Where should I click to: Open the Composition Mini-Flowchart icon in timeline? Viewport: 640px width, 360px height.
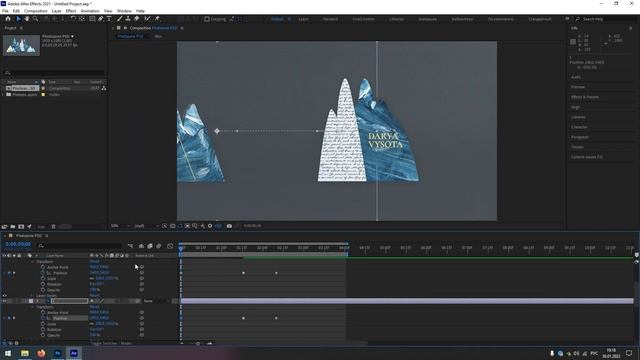tap(130, 246)
